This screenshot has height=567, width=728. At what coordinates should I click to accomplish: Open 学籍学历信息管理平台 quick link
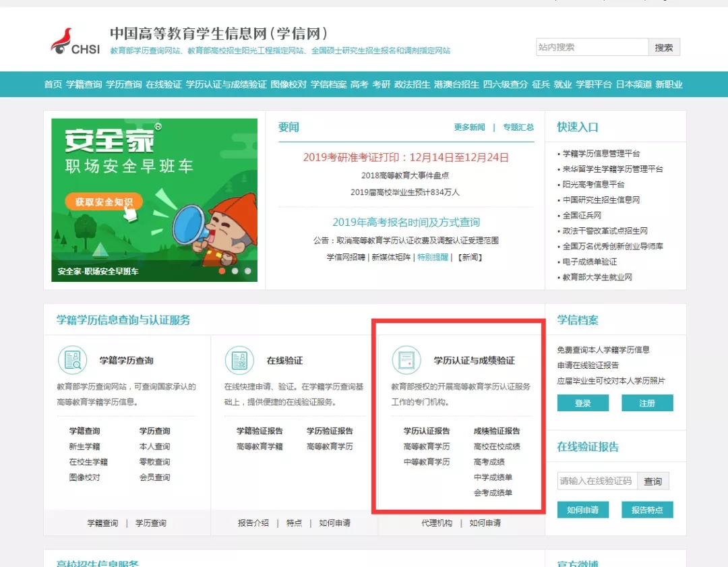(601, 153)
